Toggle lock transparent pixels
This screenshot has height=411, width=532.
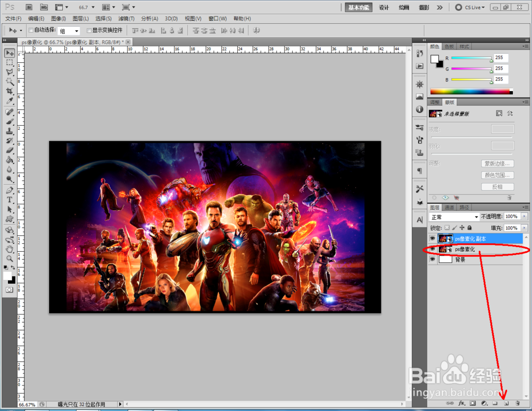click(447, 227)
